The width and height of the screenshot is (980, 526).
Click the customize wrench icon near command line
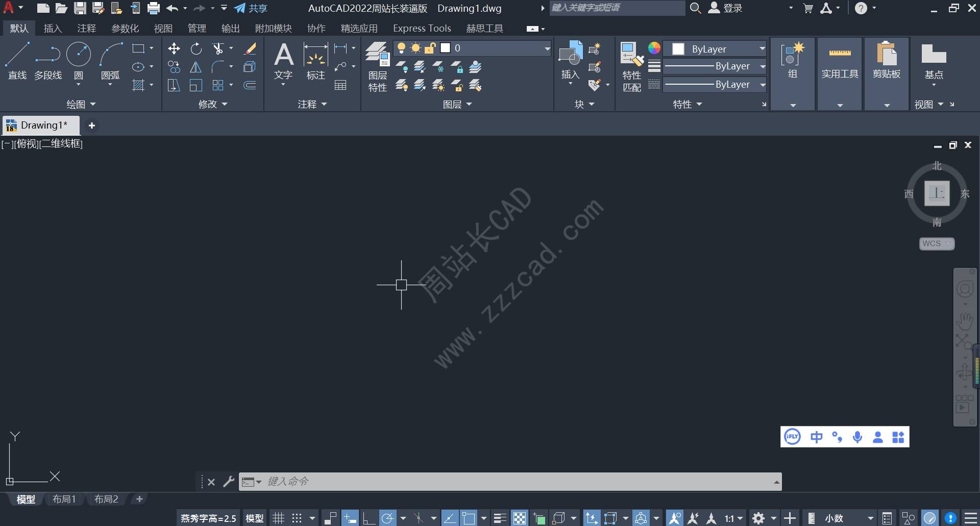coord(229,482)
